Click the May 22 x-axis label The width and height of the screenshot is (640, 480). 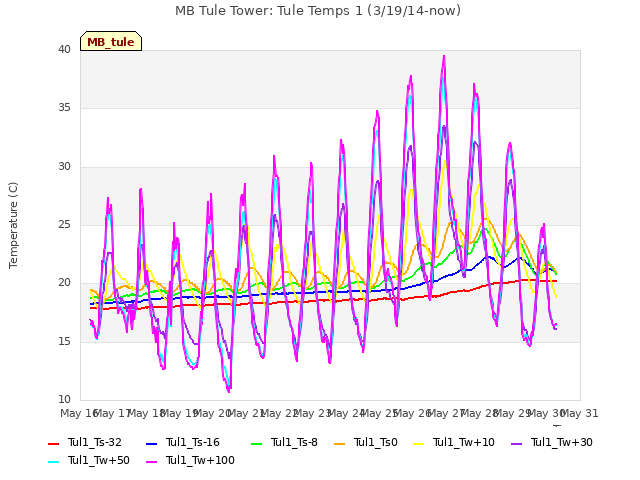(x=280, y=413)
